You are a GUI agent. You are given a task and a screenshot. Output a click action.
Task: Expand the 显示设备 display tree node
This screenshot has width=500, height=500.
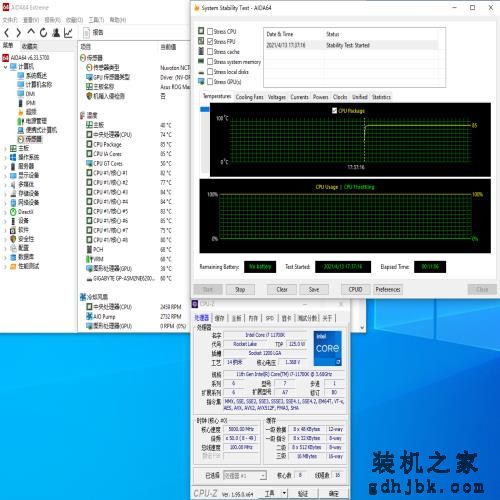(5, 175)
